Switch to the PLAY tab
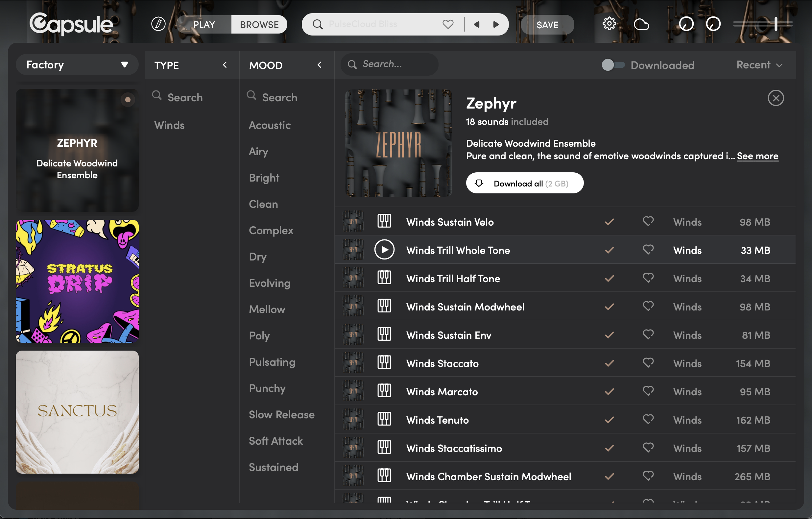The image size is (812, 519). click(x=204, y=24)
